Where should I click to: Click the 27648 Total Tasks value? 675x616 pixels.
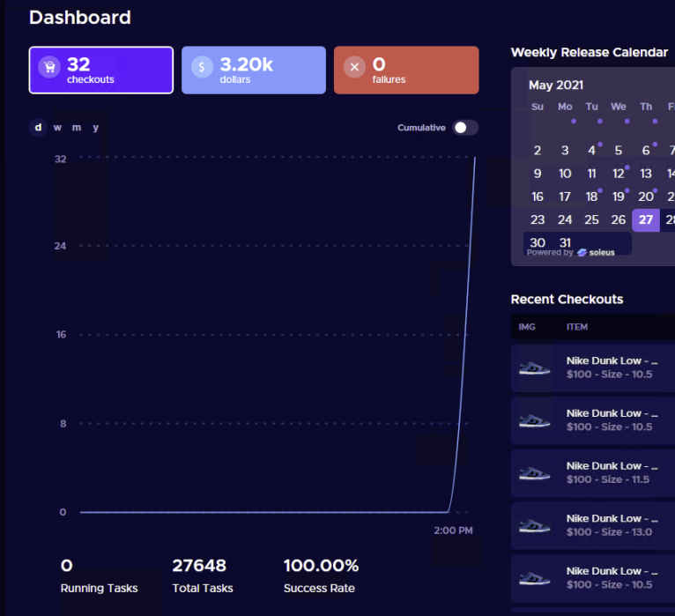tap(199, 566)
